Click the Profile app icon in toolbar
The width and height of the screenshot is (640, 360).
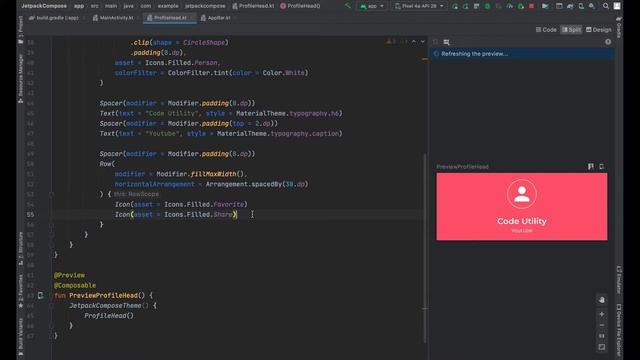[x=509, y=6]
